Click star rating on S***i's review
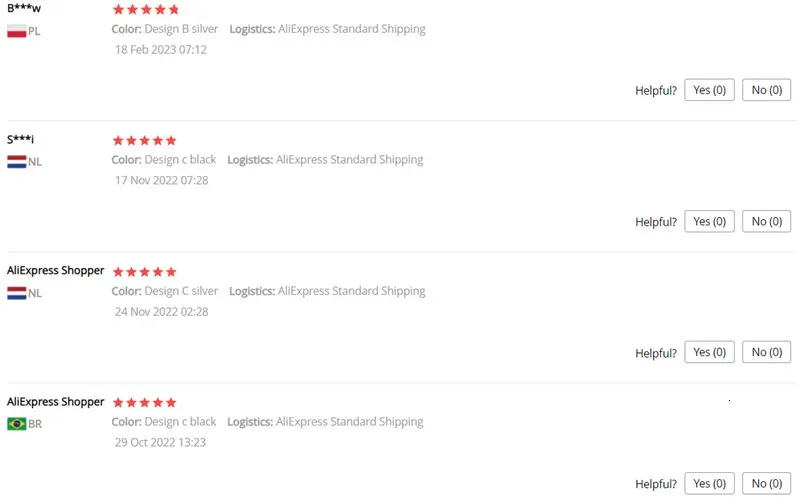 (x=145, y=141)
